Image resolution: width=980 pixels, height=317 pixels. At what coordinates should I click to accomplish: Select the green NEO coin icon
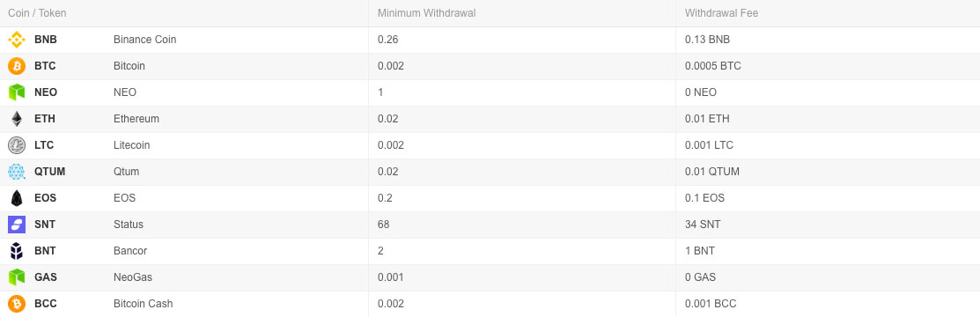click(16, 92)
